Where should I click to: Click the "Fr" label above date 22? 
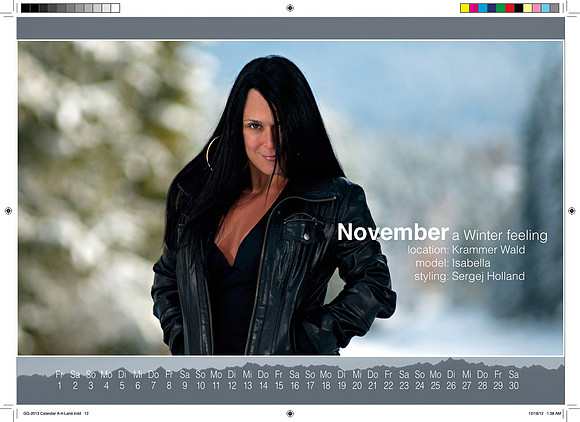click(388, 374)
